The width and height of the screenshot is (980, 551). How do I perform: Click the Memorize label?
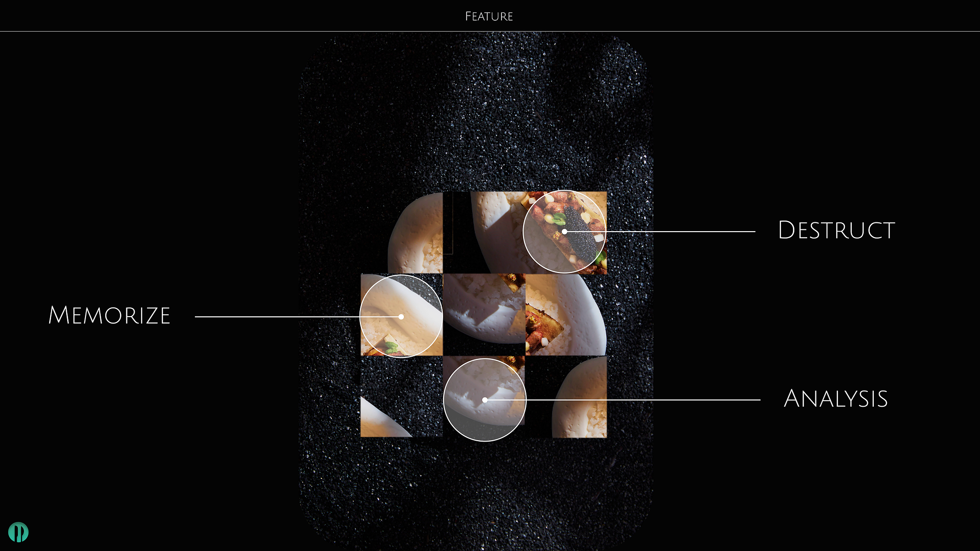pyautogui.click(x=109, y=315)
